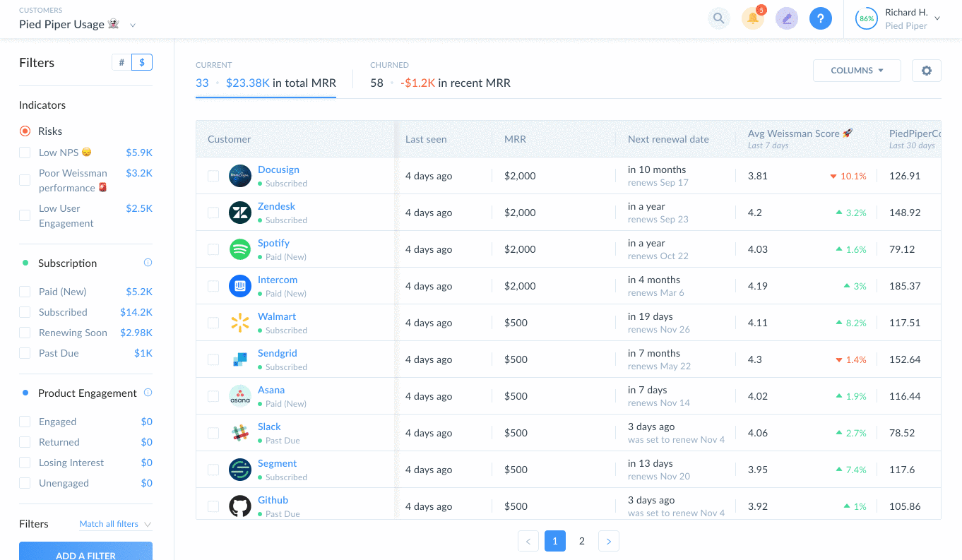Check the Renewing Soon filter

pos(25,333)
